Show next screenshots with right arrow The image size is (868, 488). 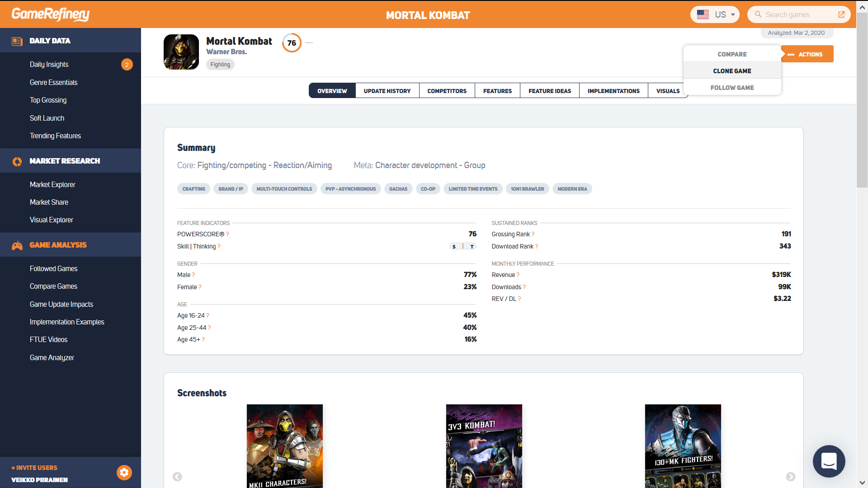point(791,477)
